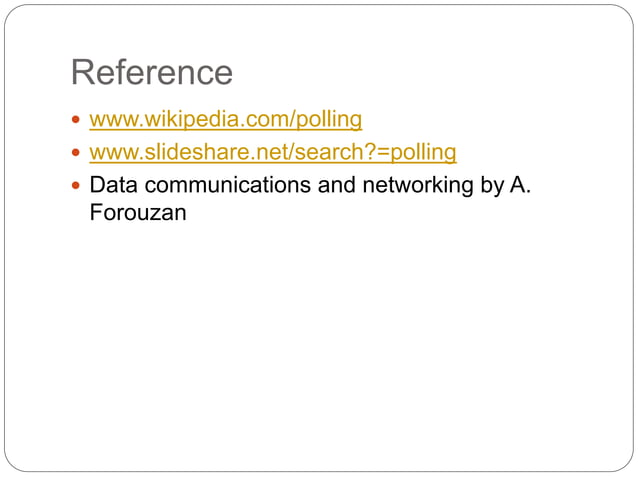Click the "Reference" slide title
Image resolution: width=638 pixels, height=478 pixels.
click(x=152, y=72)
